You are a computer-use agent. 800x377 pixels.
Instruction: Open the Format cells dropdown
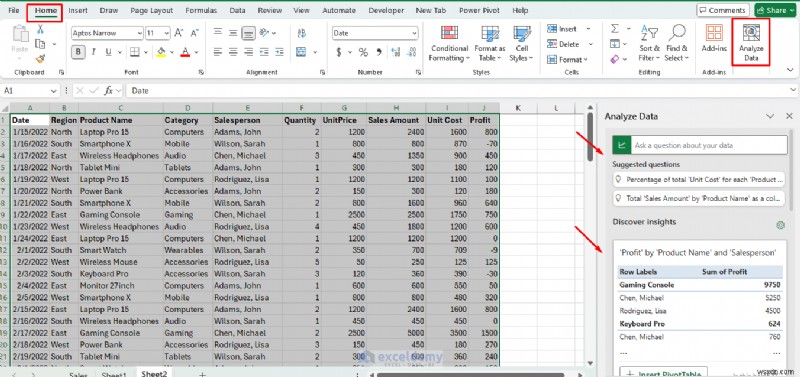pos(567,60)
